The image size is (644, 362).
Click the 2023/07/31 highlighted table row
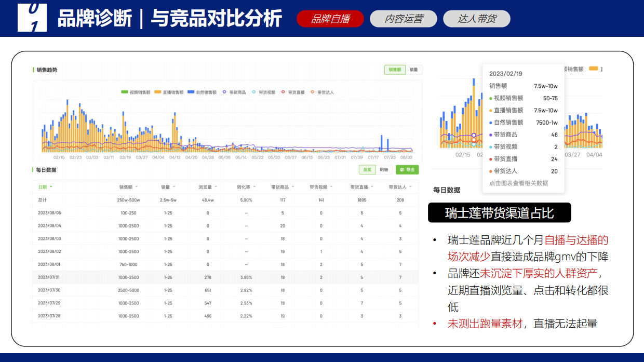click(x=225, y=277)
